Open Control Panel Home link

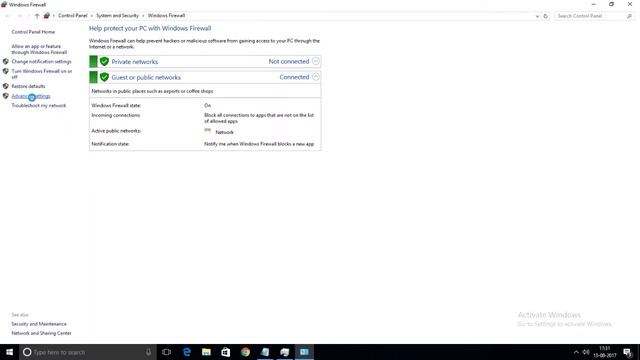point(33,32)
